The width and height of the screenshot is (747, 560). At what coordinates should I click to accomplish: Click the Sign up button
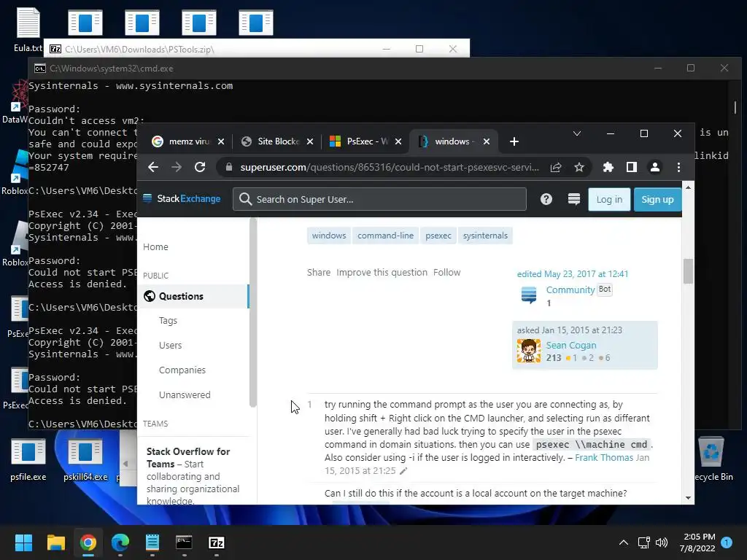(x=657, y=199)
